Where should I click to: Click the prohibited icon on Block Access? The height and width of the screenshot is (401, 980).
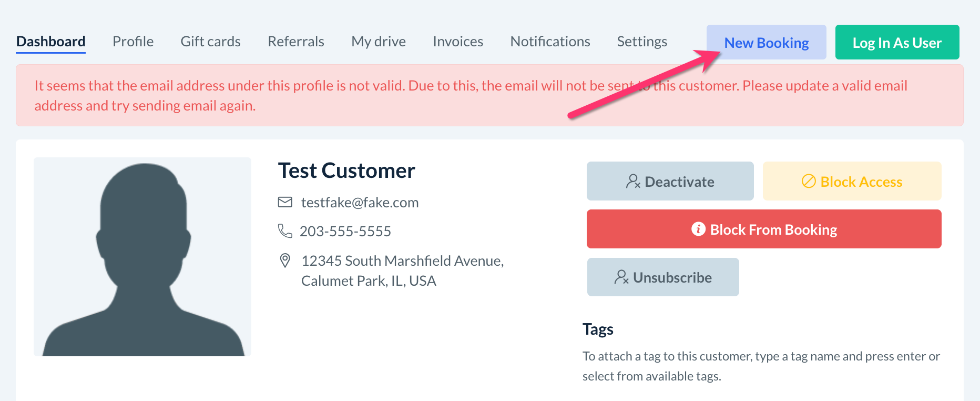point(809,182)
